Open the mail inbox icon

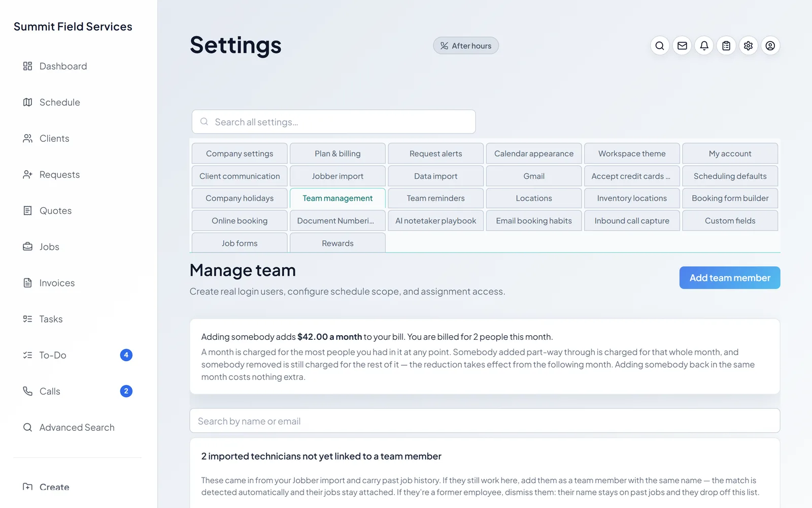[x=682, y=46]
